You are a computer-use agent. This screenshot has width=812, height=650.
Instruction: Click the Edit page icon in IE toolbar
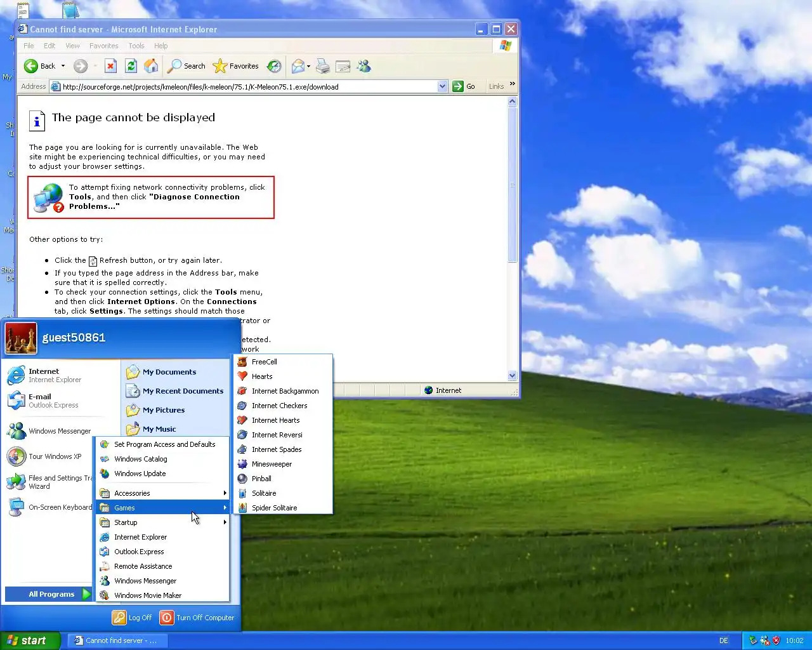click(343, 66)
